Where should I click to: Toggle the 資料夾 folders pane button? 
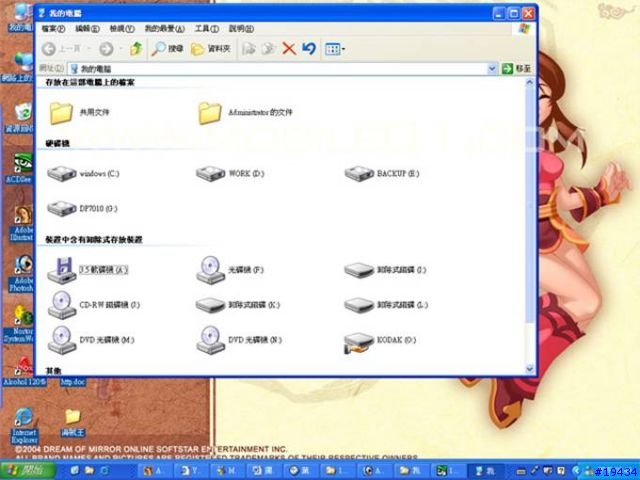[211, 49]
